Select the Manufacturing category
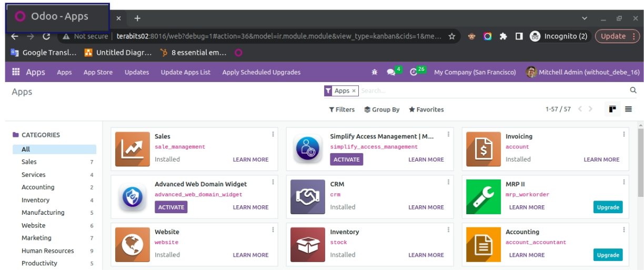Image resolution: width=644 pixels, height=270 pixels. (55, 213)
